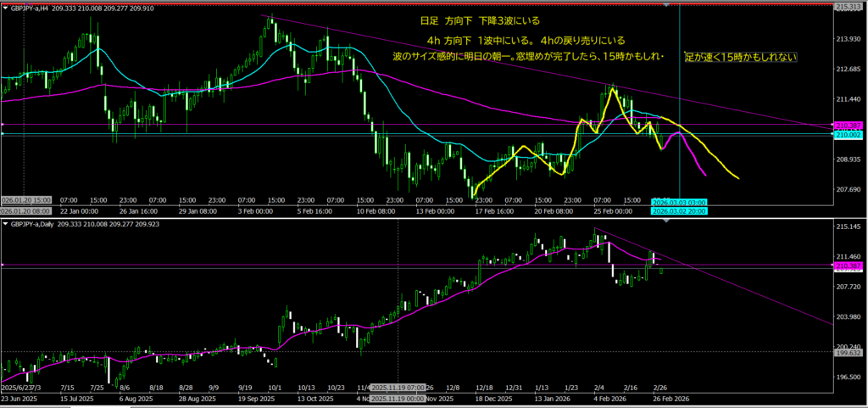868x408 pixels.
Task: Click the 2025.11.19 07:00 label on Daily chart
Action: (398, 388)
